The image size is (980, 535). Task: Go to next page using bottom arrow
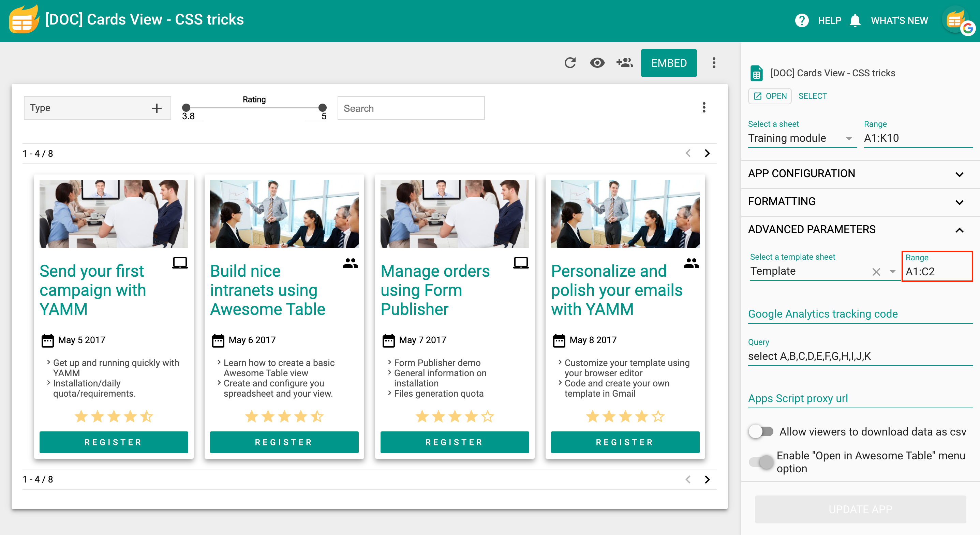(707, 479)
